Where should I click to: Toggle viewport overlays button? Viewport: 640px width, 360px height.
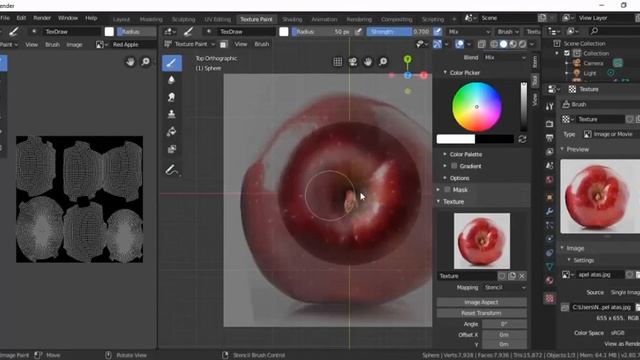coord(460,44)
